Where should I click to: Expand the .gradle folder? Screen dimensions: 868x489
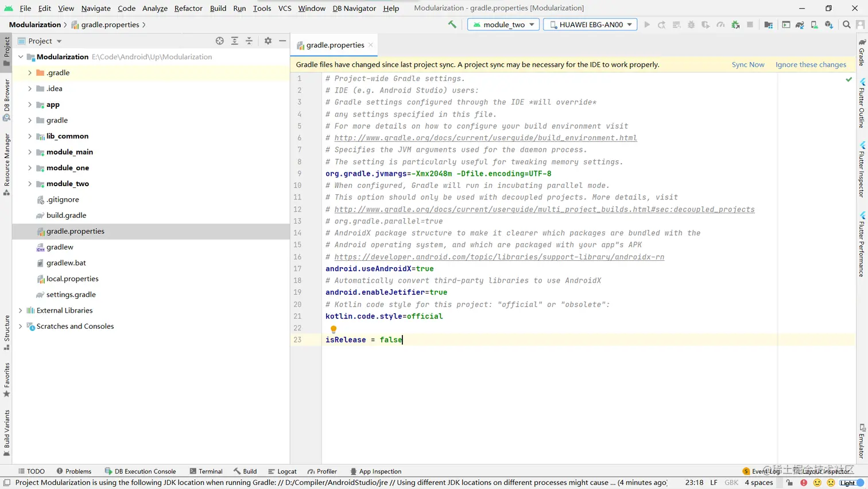30,73
